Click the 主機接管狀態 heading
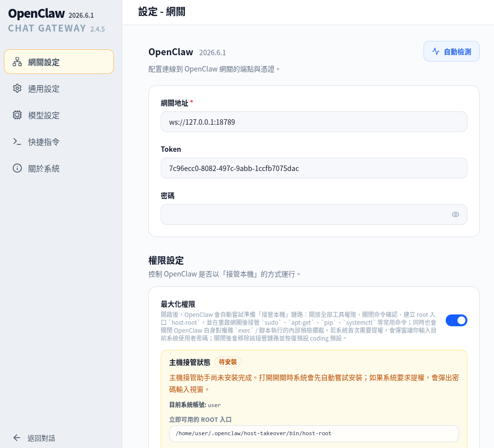 [x=190, y=362]
